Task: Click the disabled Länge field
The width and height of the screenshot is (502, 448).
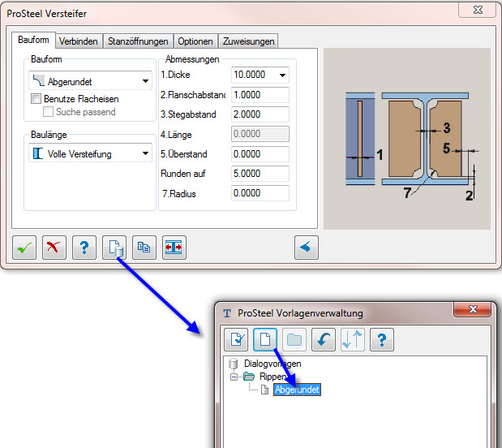Action: tap(260, 134)
